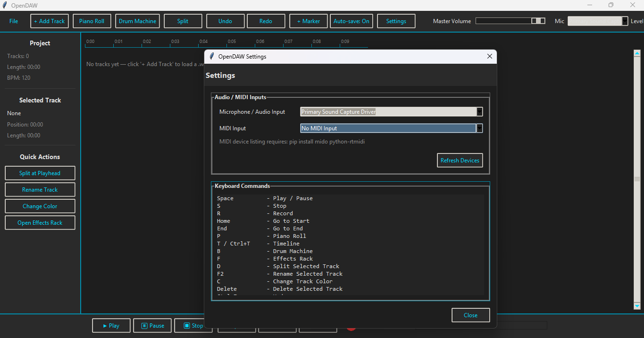Click the + Add Track button
The width and height of the screenshot is (644, 338).
click(x=50, y=21)
